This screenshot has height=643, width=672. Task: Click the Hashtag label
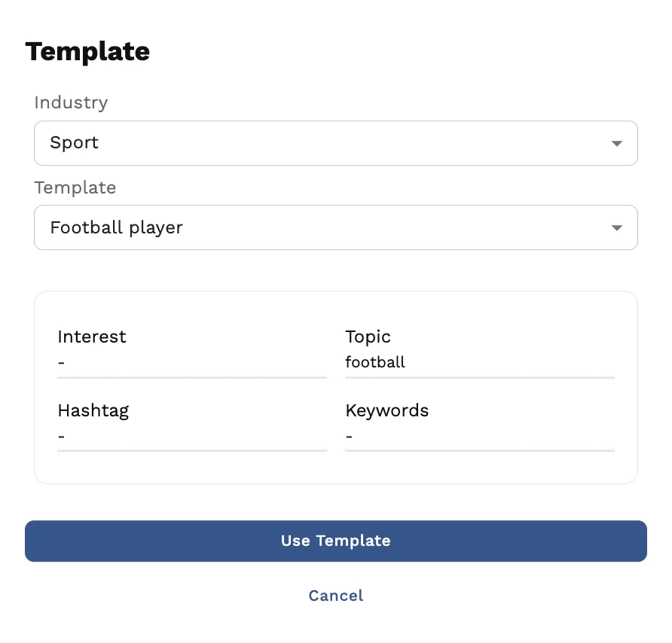click(x=93, y=410)
